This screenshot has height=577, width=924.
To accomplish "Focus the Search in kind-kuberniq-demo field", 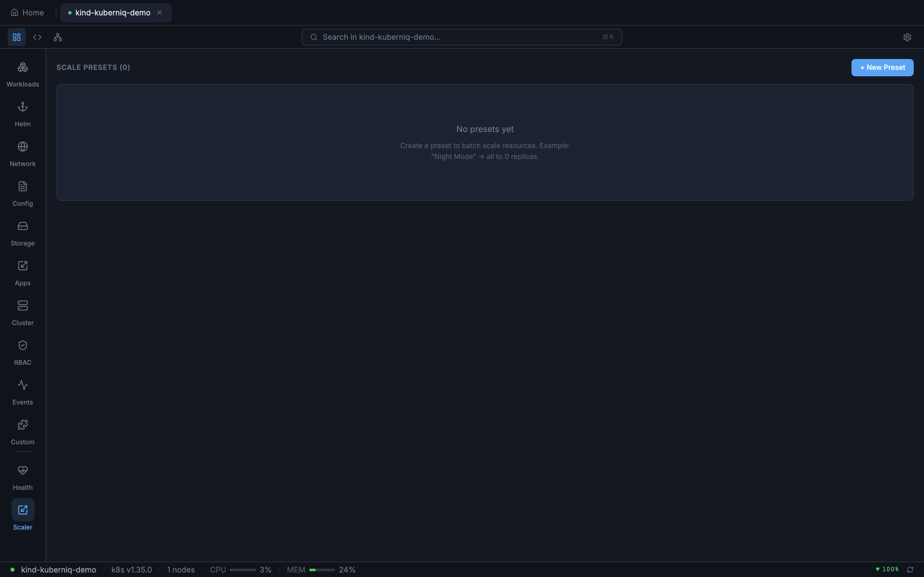I will 461,37.
